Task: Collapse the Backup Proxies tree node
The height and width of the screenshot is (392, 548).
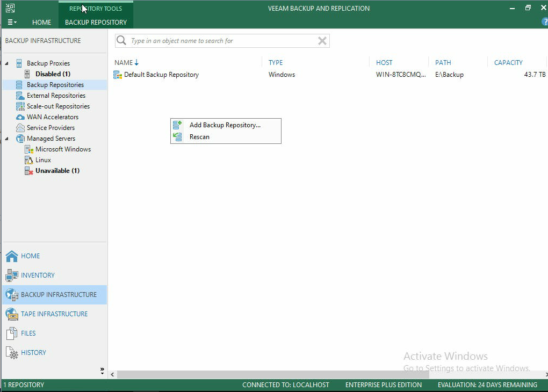Action: click(6, 63)
